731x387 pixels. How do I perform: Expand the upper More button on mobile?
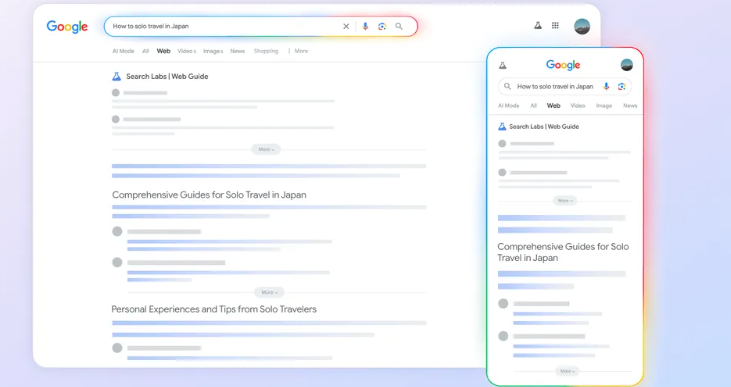565,200
